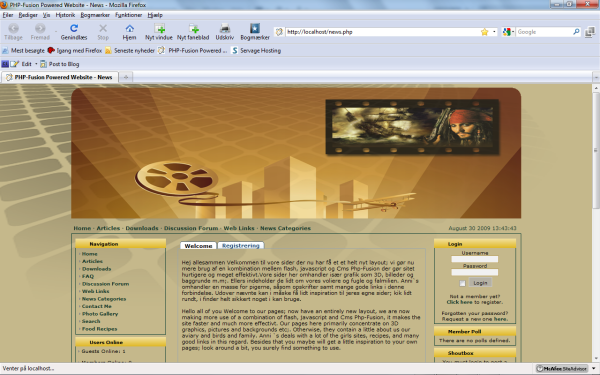Check the remember me checkbox near Login
This screenshot has width=600, height=375.
tap(462, 284)
